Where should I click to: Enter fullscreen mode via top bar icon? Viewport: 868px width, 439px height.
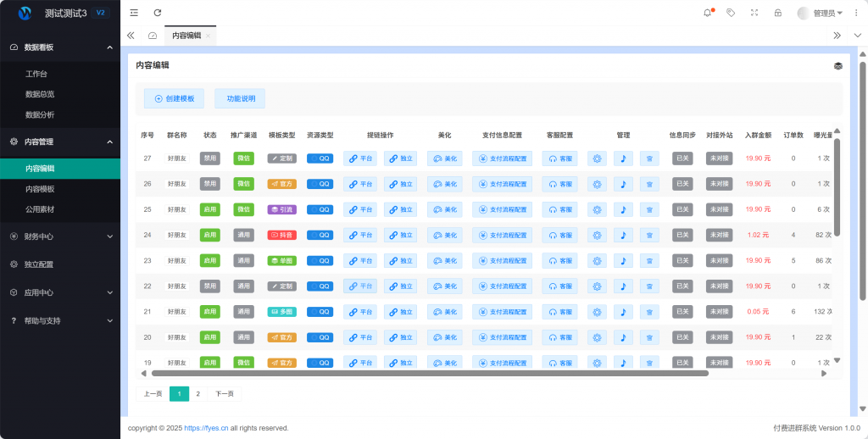pos(754,13)
